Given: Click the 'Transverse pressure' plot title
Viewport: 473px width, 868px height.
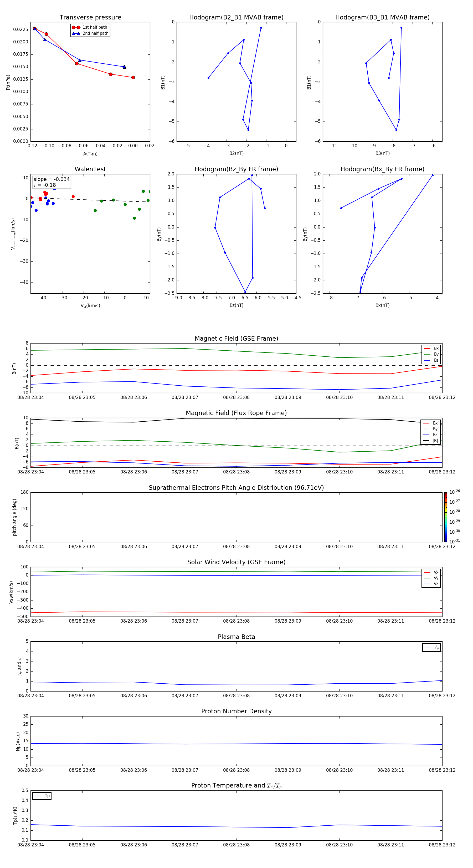Looking at the screenshot, I should (x=90, y=18).
